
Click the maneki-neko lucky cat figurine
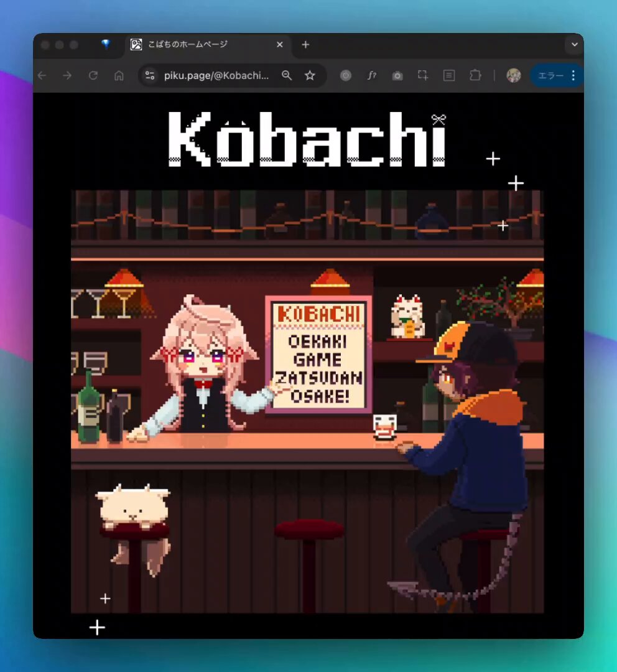click(x=407, y=316)
